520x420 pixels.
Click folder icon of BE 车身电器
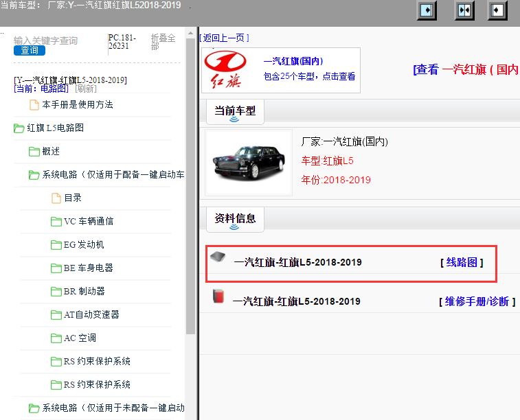[56, 268]
